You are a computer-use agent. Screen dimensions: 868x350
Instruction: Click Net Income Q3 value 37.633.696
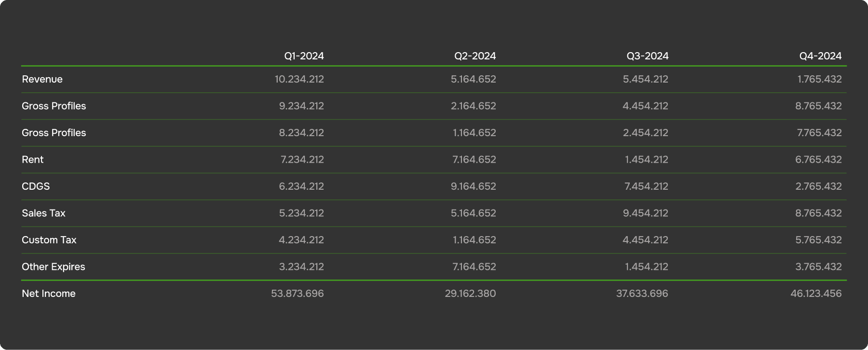642,294
